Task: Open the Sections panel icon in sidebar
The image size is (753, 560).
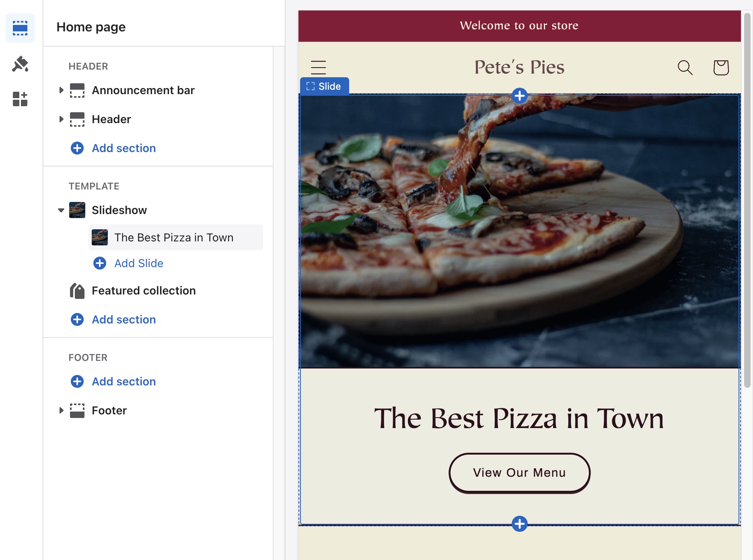Action: click(20, 28)
